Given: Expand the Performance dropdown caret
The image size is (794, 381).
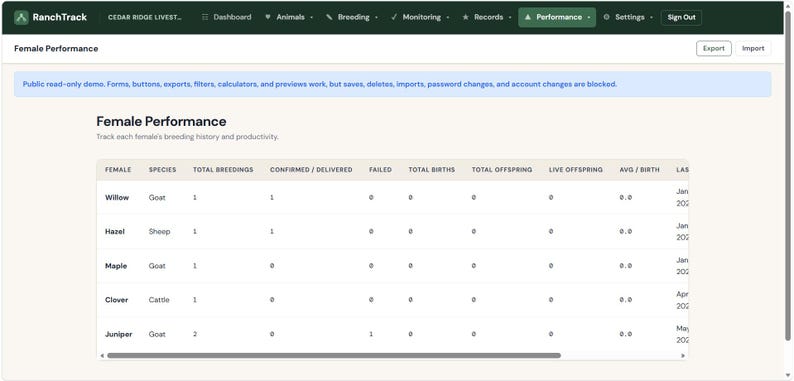Looking at the screenshot, I should coord(588,17).
